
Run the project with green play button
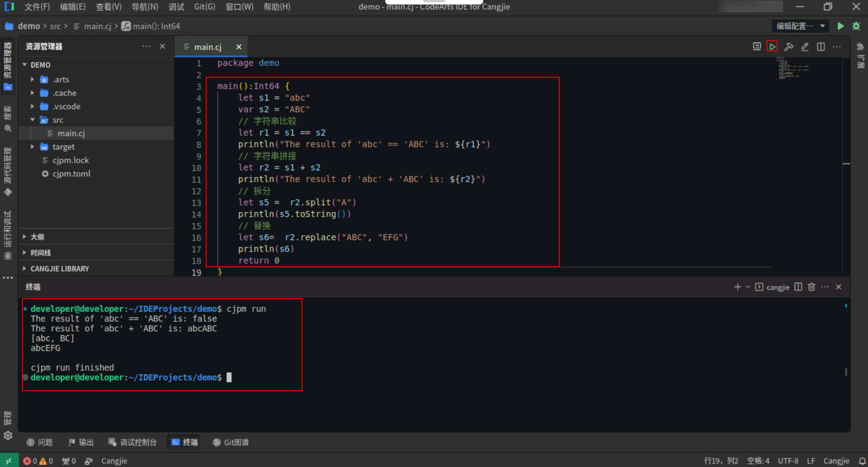point(840,26)
